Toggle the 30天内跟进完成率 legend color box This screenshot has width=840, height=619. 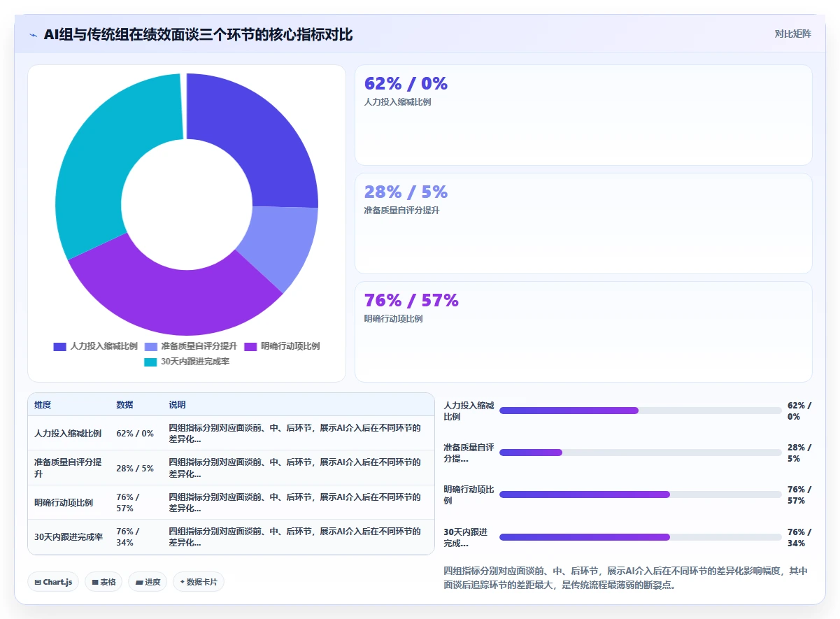(x=150, y=362)
